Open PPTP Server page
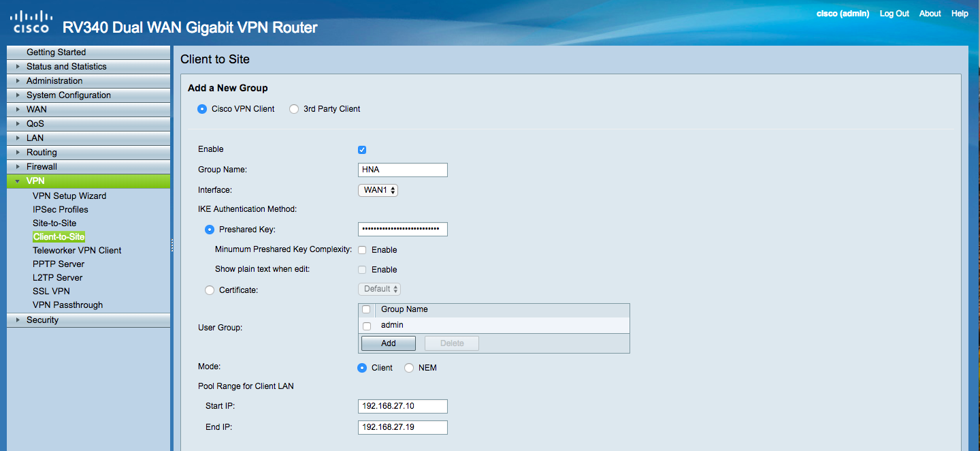 [x=59, y=264]
